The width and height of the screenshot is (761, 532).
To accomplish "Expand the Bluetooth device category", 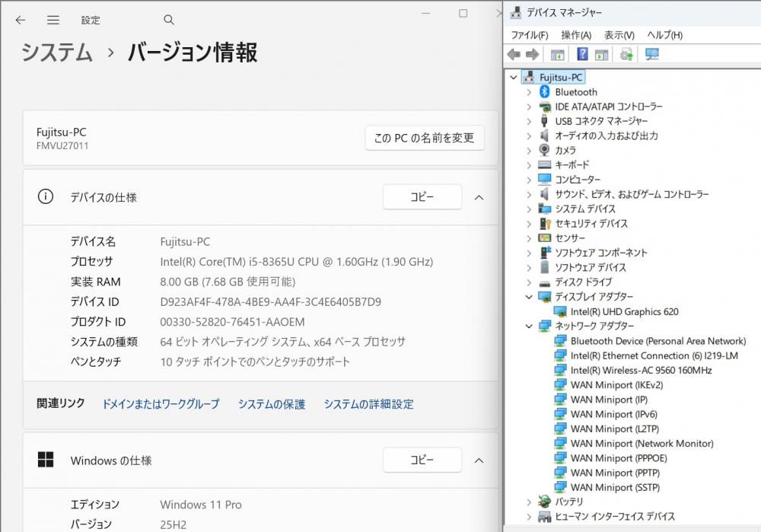I will [x=529, y=92].
